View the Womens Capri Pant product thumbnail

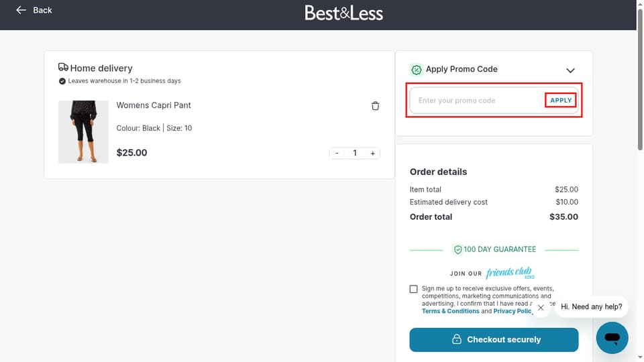[83, 132]
